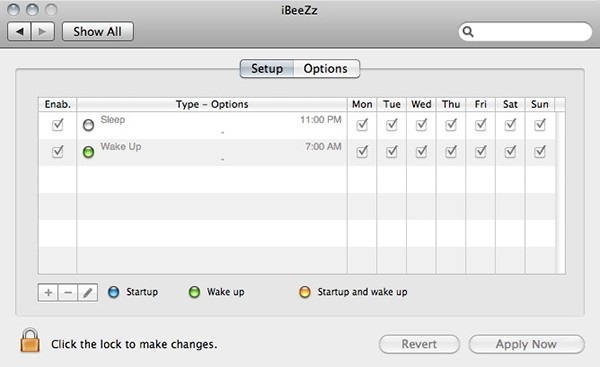The width and height of the screenshot is (600, 367).
Task: Click the magnifier icon in search field
Action: 468,32
